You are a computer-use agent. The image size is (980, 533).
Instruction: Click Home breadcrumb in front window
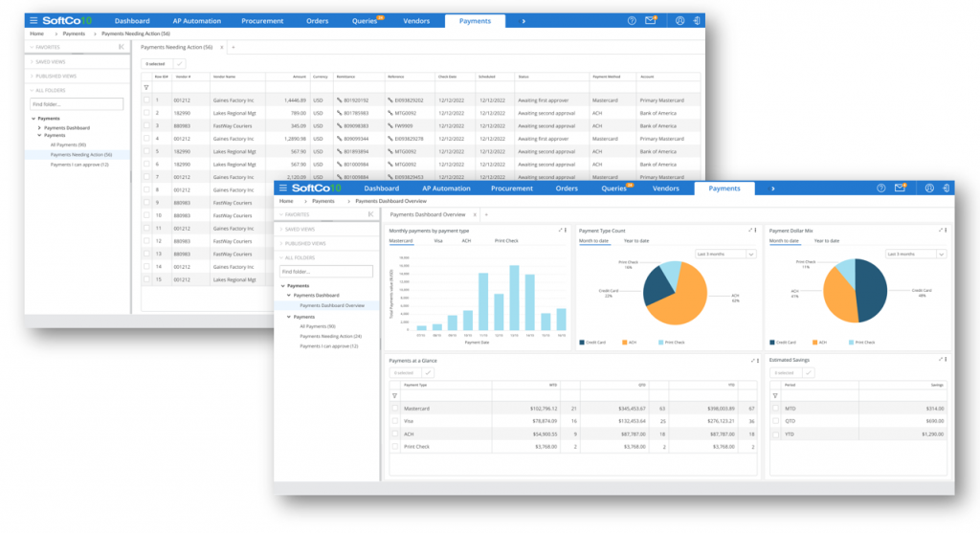tap(286, 201)
